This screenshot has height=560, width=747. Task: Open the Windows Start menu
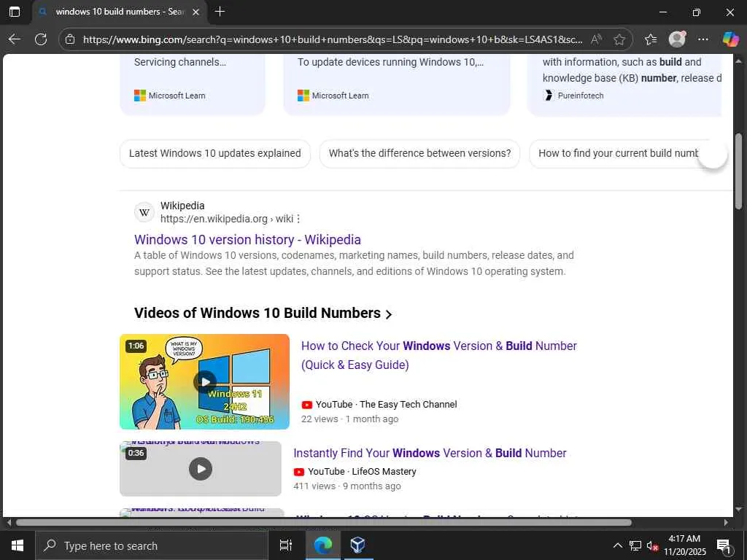(18, 545)
